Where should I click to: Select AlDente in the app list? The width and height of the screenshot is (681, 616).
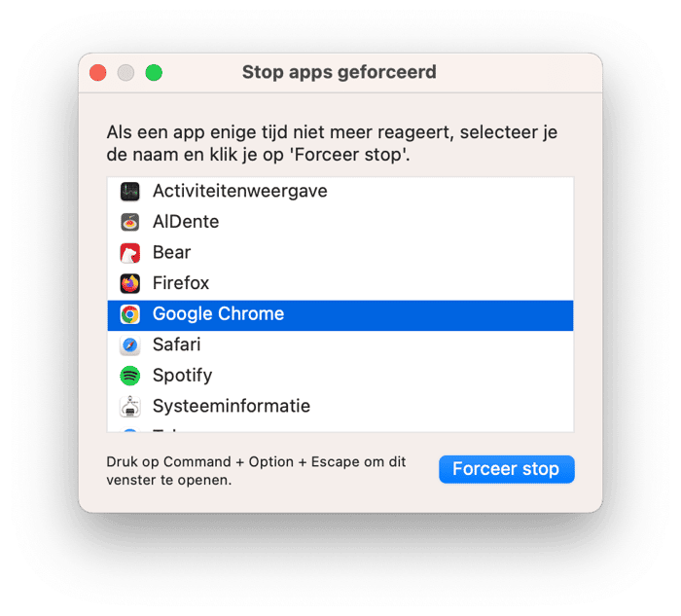340,223
